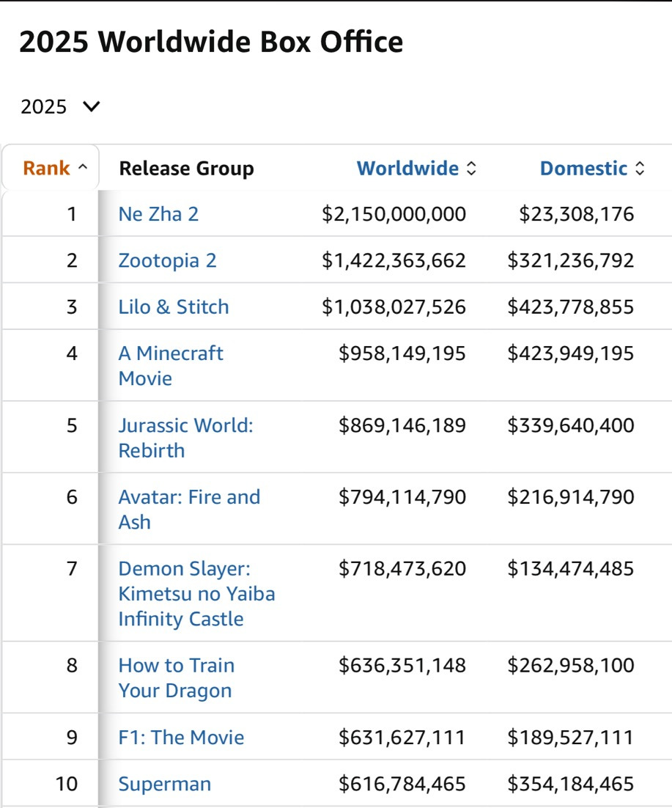Viewport: 672px width, 808px height.
Task: Open the Lilo & Stitch link
Action: [x=174, y=306]
